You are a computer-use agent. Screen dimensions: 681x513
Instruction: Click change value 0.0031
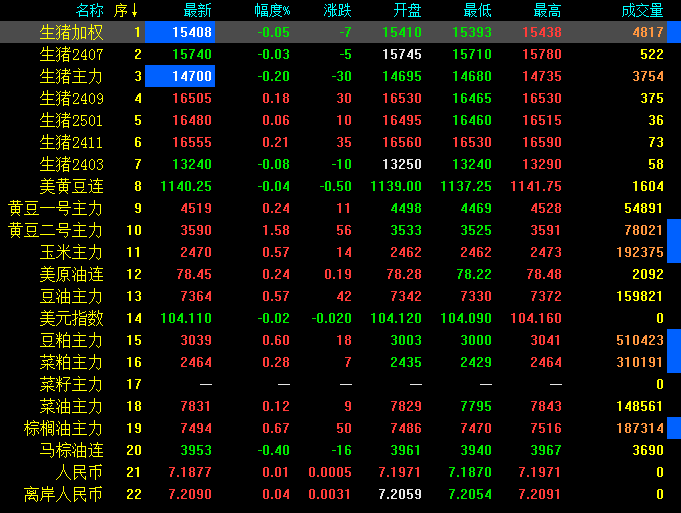click(330, 494)
